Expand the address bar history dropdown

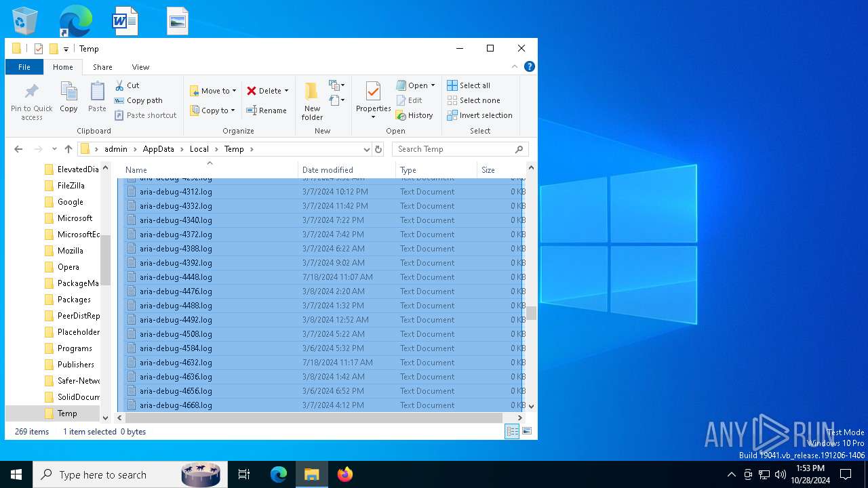(x=366, y=149)
